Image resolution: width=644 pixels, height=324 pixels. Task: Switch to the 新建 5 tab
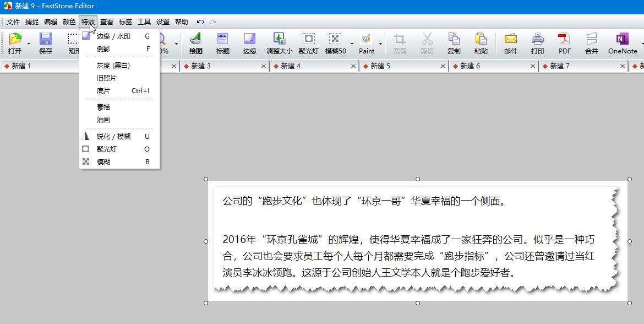380,66
